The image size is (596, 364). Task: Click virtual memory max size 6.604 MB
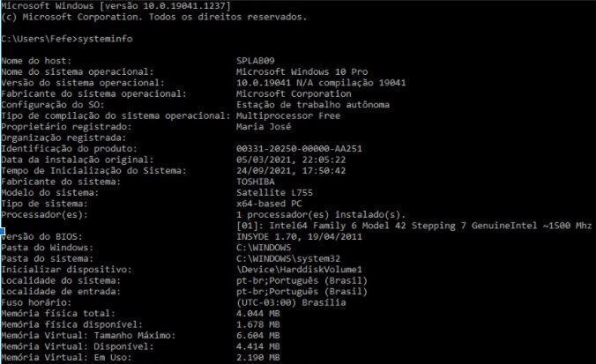click(x=258, y=336)
